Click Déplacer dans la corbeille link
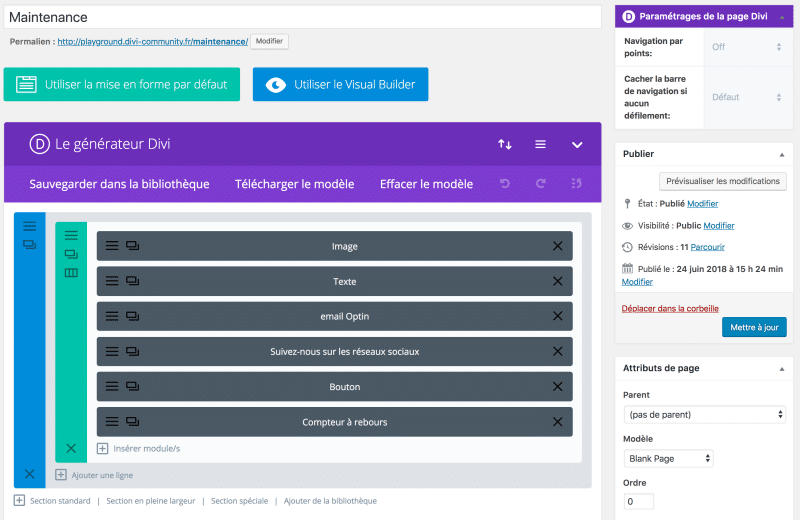The image size is (800, 520). [x=670, y=308]
